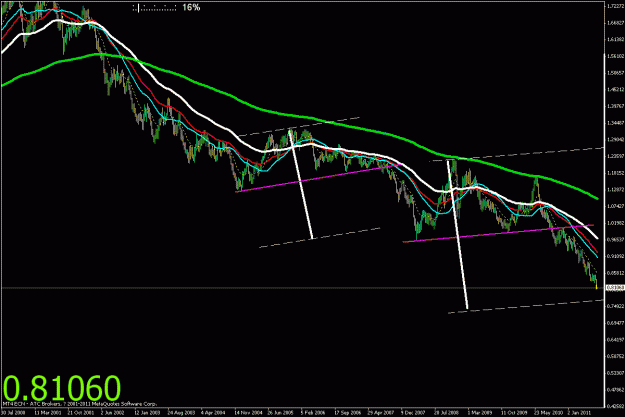Click the 2 Jun 2002 date label
Screen dimensions: 625x417
[x=114, y=413]
